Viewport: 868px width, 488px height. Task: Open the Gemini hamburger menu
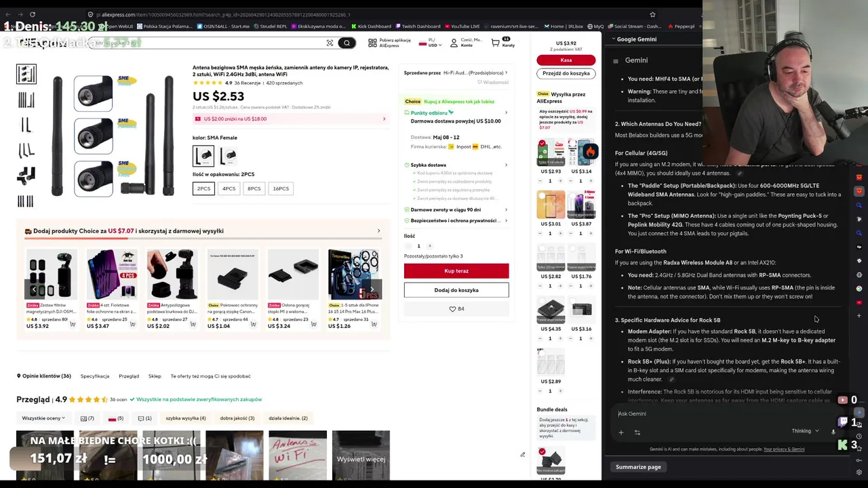[616, 60]
